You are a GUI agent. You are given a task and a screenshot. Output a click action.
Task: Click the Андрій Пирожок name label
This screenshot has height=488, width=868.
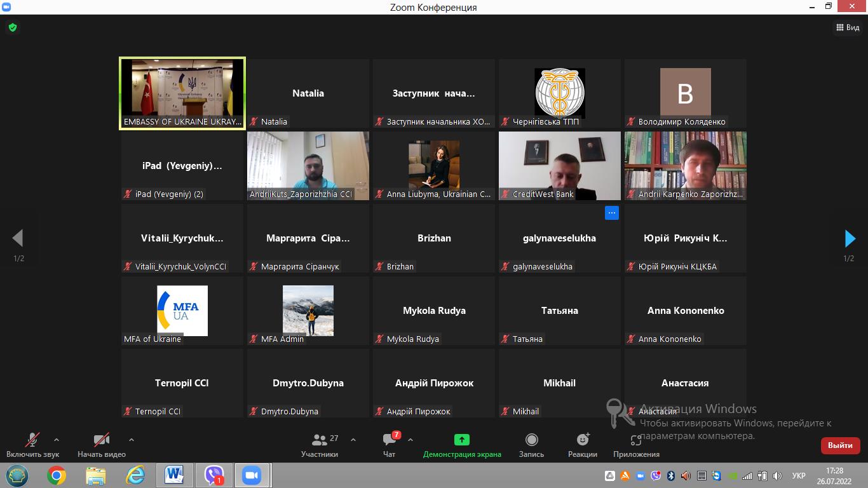point(419,411)
